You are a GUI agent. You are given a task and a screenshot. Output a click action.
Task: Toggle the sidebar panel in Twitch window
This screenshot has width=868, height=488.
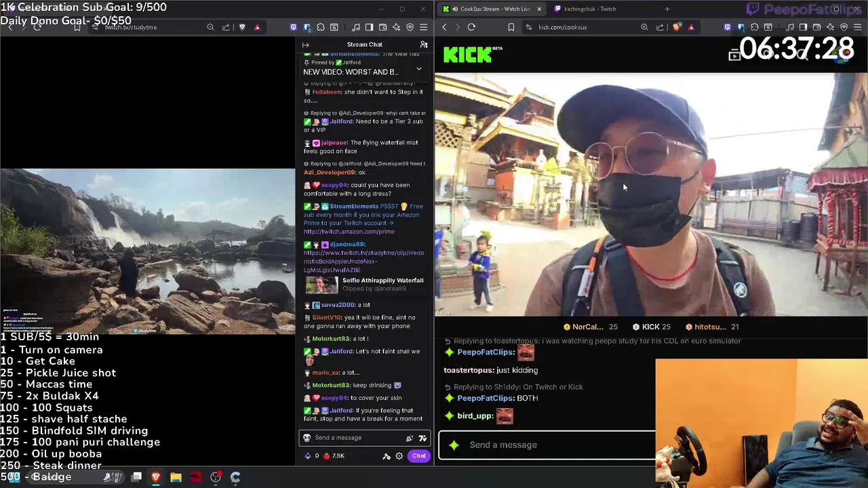[x=369, y=27]
